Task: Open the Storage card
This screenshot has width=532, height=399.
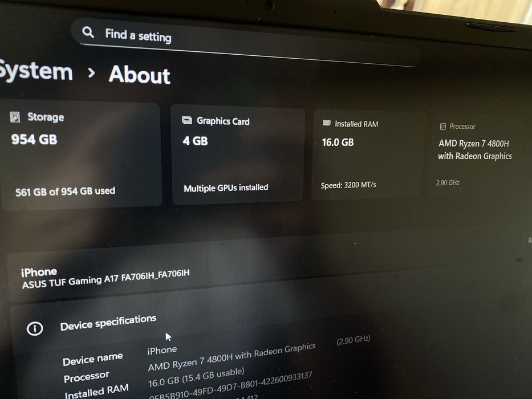Action: (81, 154)
